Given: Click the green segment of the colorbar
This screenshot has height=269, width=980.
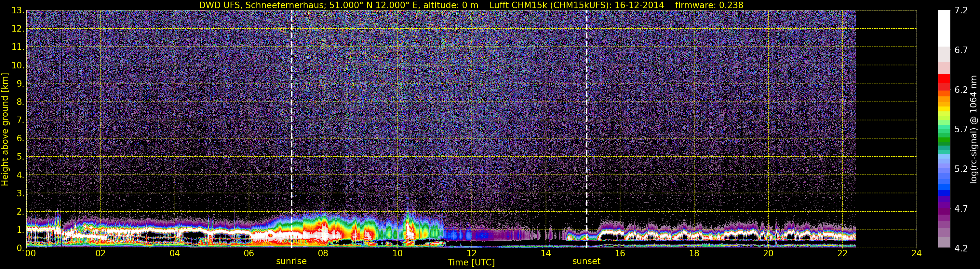Looking at the screenshot, I should click(x=944, y=140).
